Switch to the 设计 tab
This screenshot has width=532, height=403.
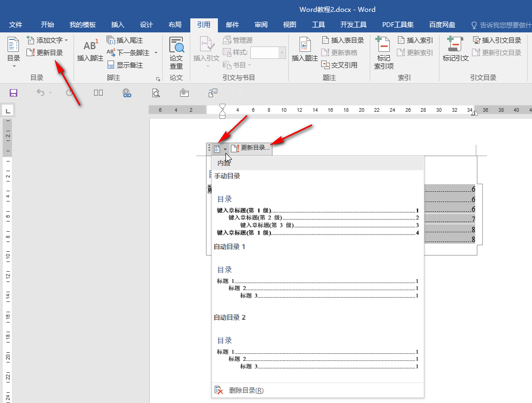pyautogui.click(x=147, y=25)
